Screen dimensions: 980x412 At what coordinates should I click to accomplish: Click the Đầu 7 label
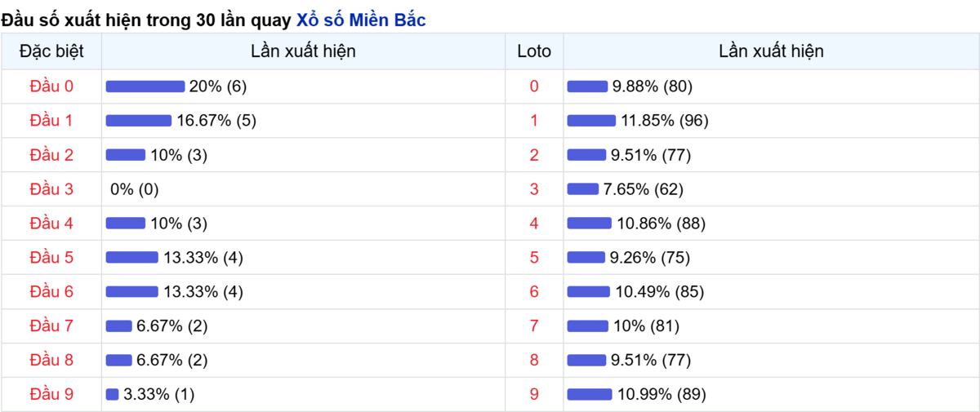point(51,326)
